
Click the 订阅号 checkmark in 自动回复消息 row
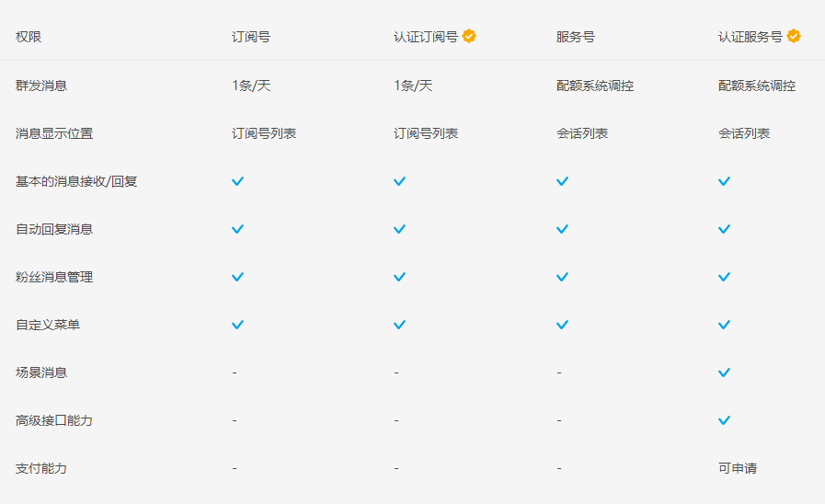pyautogui.click(x=238, y=229)
